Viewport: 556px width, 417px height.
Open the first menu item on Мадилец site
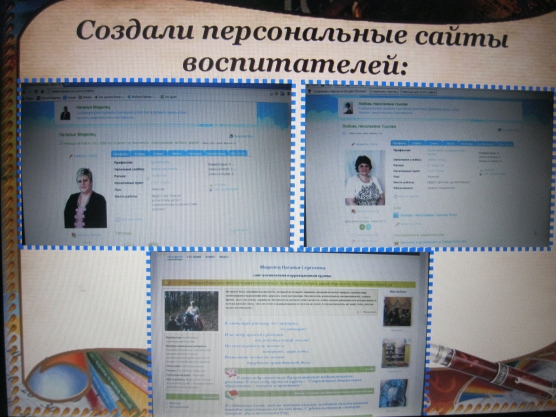pos(175,257)
